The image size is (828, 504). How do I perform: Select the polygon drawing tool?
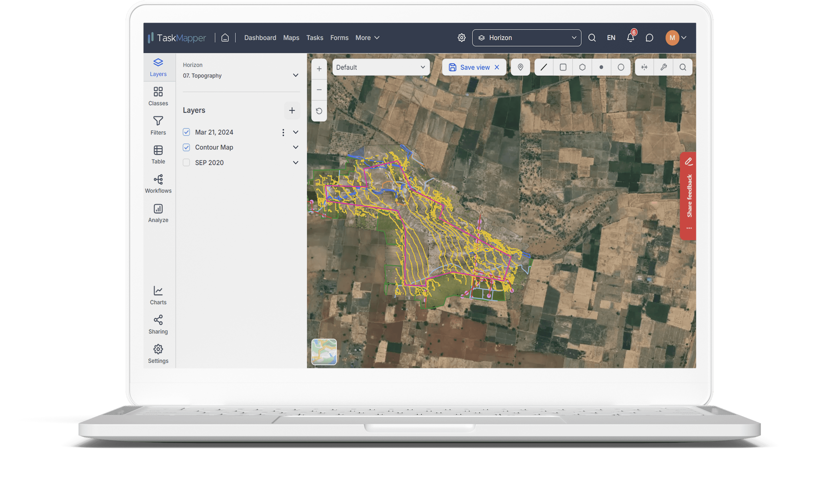pyautogui.click(x=582, y=67)
